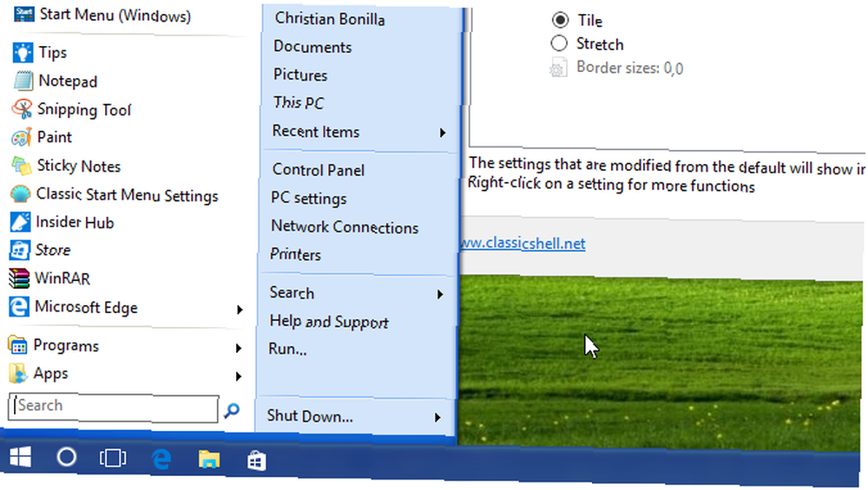Expand Shut Down options arrow
The height and width of the screenshot is (490, 868).
[x=437, y=417]
